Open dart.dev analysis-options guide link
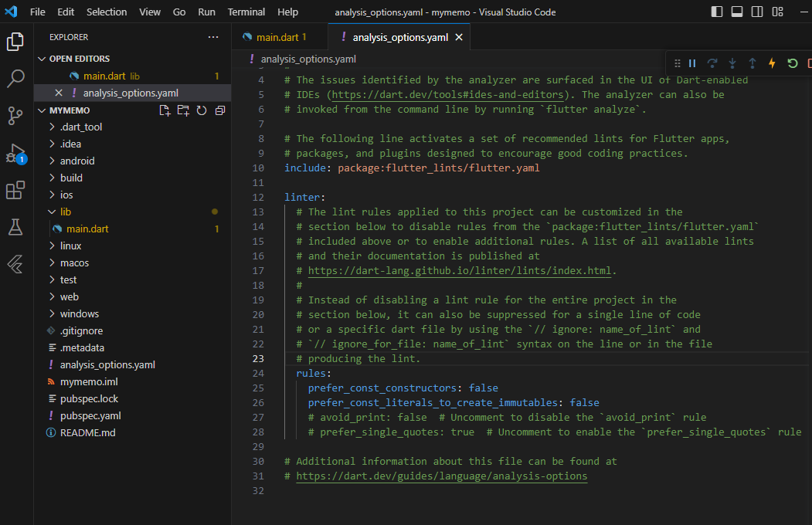Image resolution: width=812 pixels, height=525 pixels. 442,476
